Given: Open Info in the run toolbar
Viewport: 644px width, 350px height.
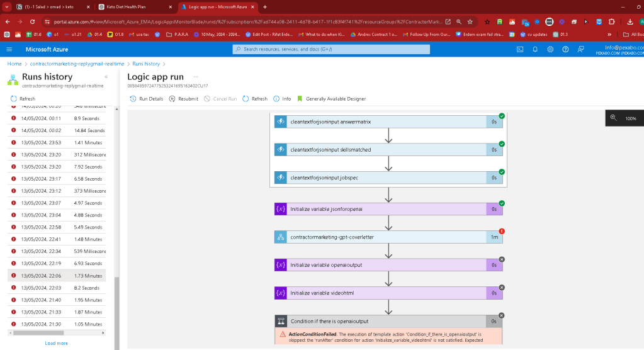Looking at the screenshot, I should point(282,99).
